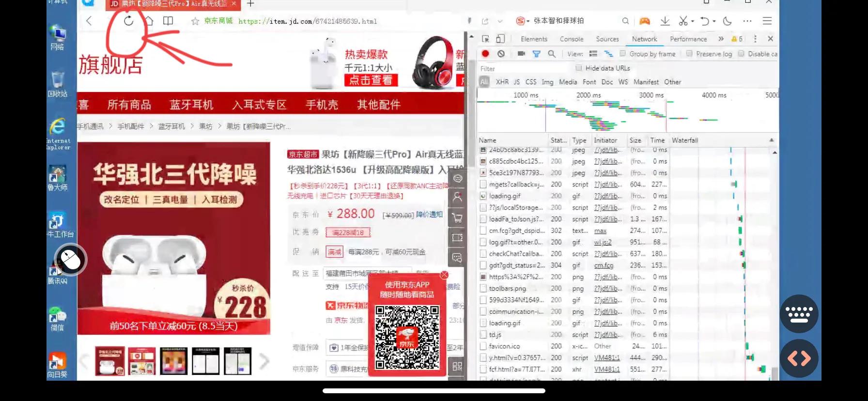Filter requests by XHR type

click(x=502, y=82)
